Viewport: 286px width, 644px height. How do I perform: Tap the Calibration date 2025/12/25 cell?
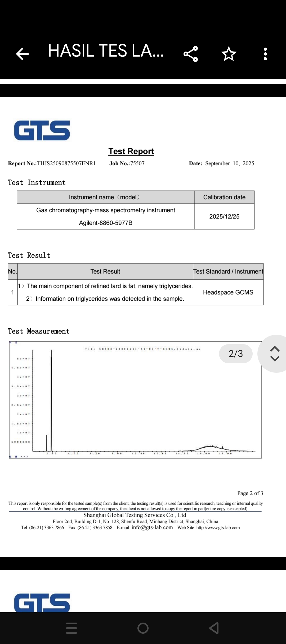click(224, 217)
